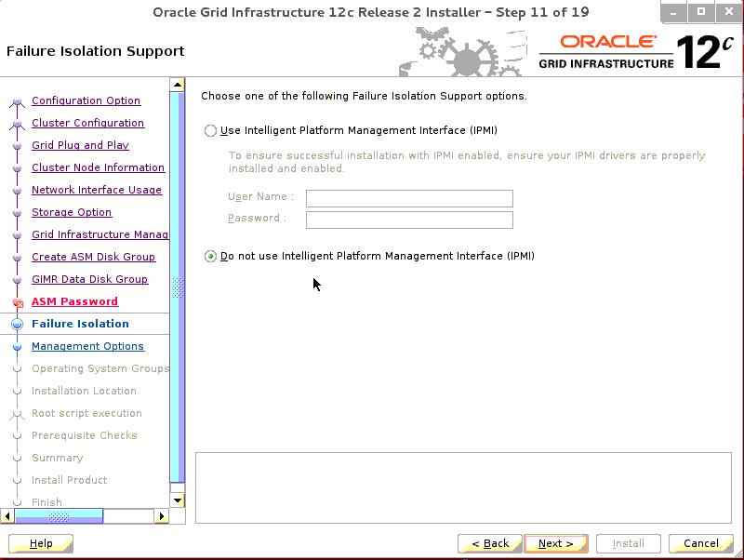744x560 pixels.
Task: Click the disabled Install button
Action: [629, 543]
